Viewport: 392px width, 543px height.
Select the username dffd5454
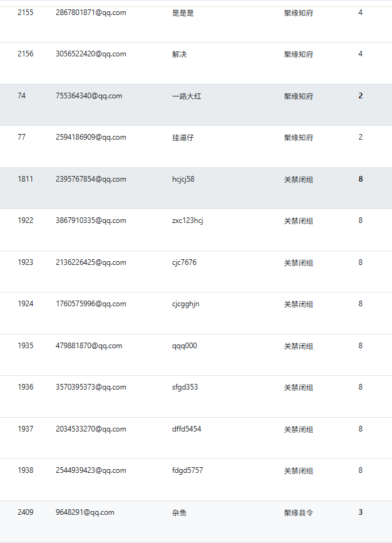[187, 429]
